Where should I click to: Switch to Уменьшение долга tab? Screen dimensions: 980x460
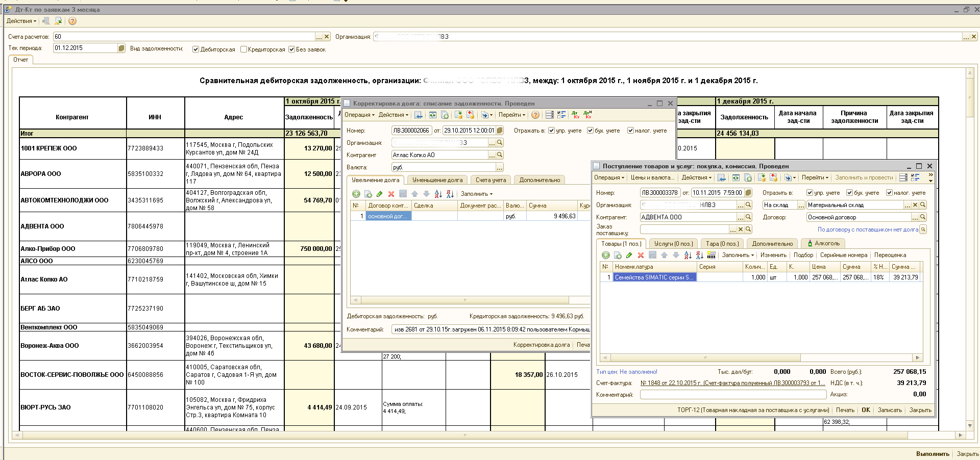pyautogui.click(x=437, y=180)
